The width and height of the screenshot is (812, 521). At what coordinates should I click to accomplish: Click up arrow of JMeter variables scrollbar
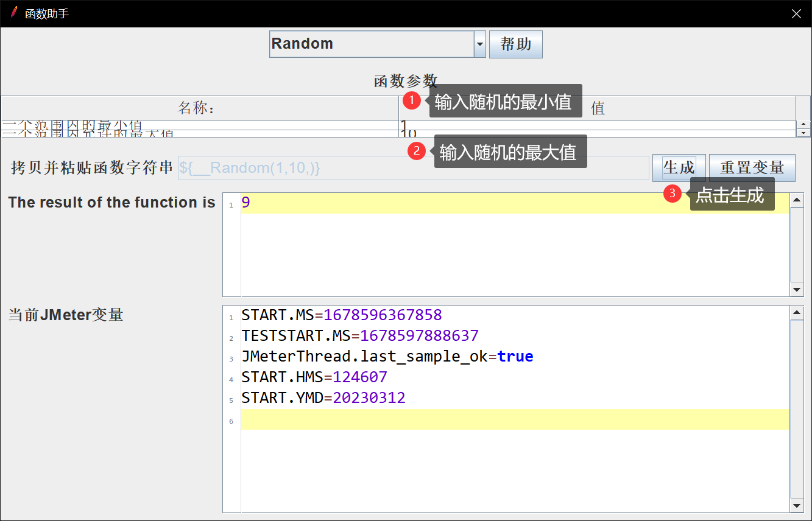[x=796, y=312]
